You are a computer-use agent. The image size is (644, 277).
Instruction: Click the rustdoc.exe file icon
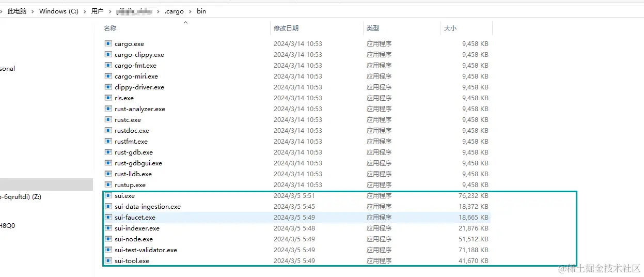pos(108,131)
